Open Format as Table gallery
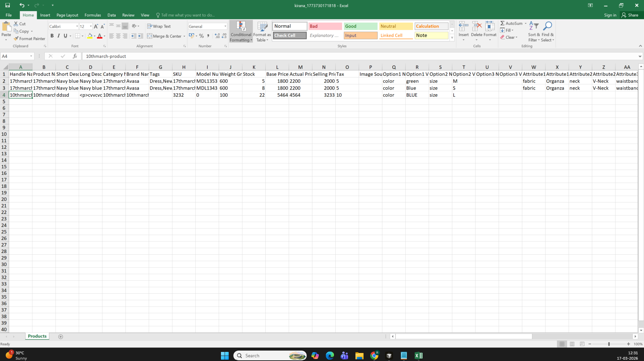The height and width of the screenshot is (361, 644). pos(262,31)
